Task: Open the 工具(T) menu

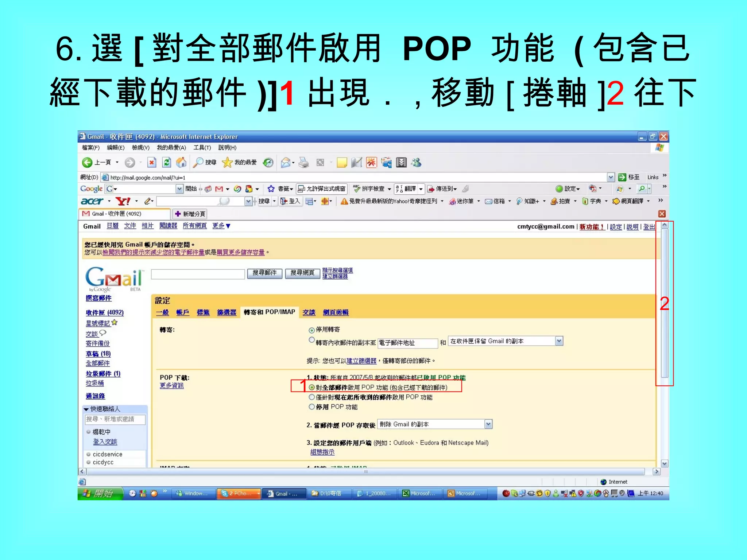Action: pos(202,147)
